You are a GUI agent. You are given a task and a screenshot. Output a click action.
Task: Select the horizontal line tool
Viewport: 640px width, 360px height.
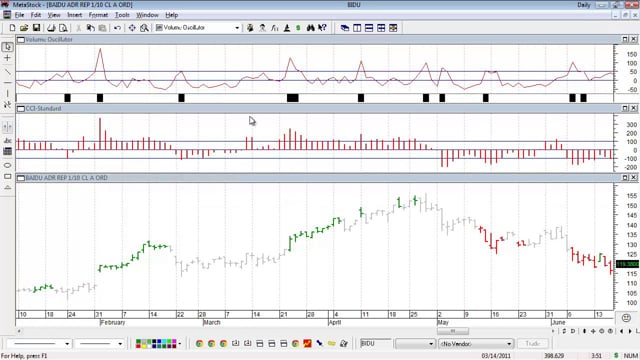[7, 82]
